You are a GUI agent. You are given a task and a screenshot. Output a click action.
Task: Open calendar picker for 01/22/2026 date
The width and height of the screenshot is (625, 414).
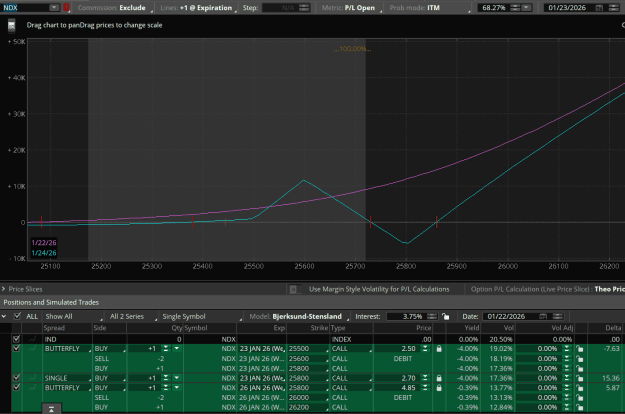(x=543, y=316)
